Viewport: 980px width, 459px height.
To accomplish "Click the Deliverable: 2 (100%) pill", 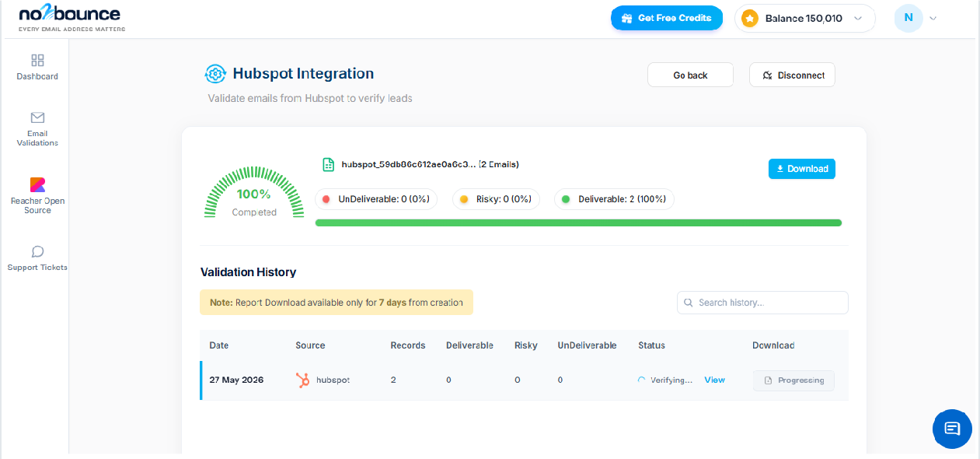I will pyautogui.click(x=614, y=199).
